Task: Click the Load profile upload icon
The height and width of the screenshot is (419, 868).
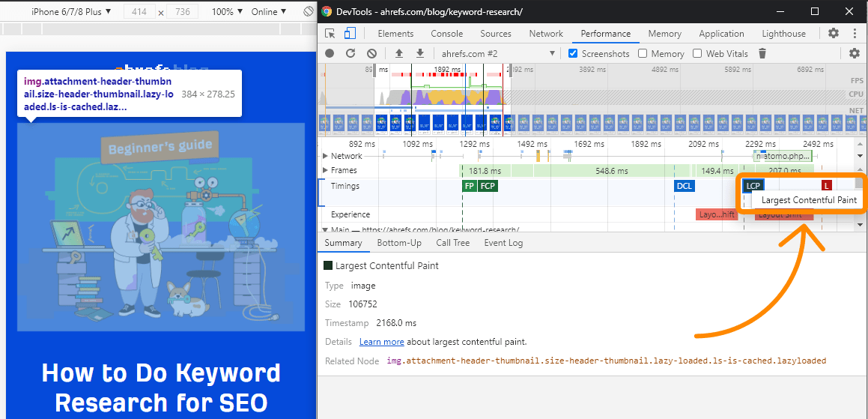Action: coord(399,53)
